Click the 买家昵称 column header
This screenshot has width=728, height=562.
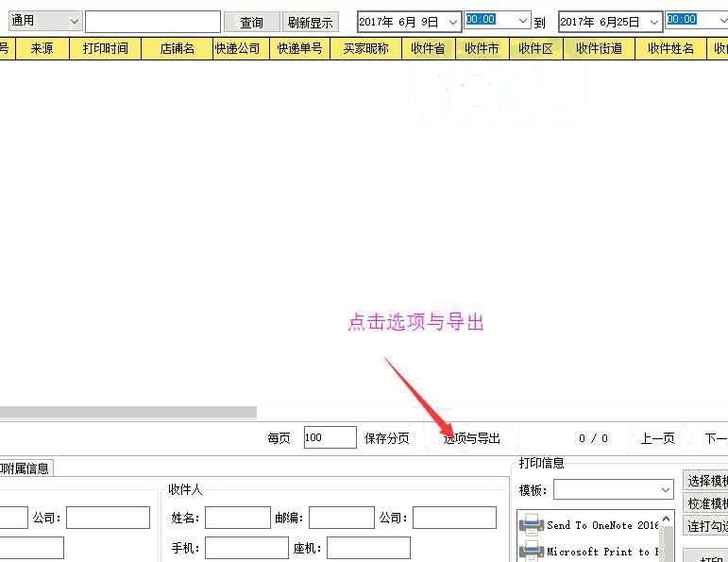coord(365,48)
